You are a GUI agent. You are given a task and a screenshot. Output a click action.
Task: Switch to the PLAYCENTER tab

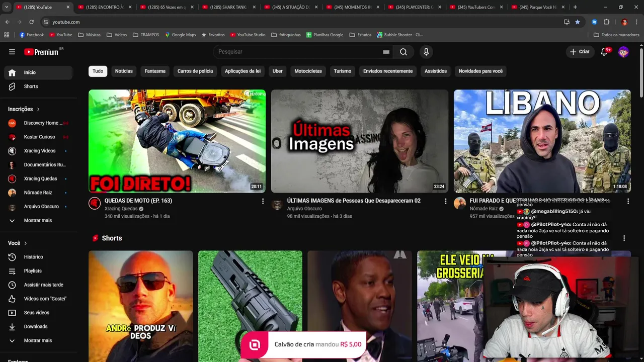click(415, 7)
